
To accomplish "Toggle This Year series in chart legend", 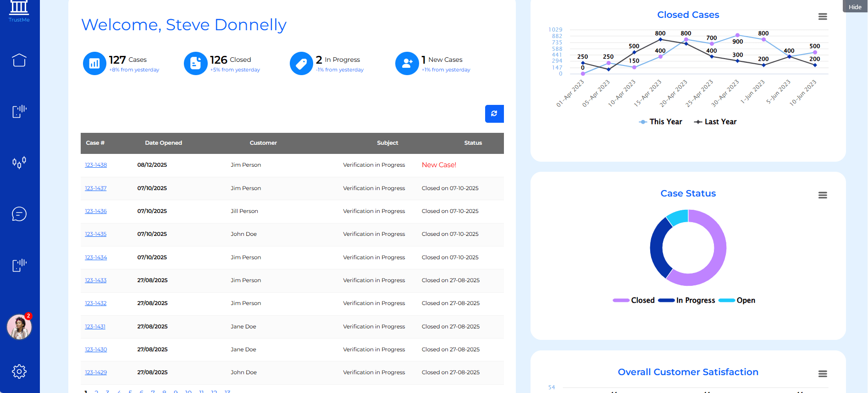I will [x=660, y=122].
